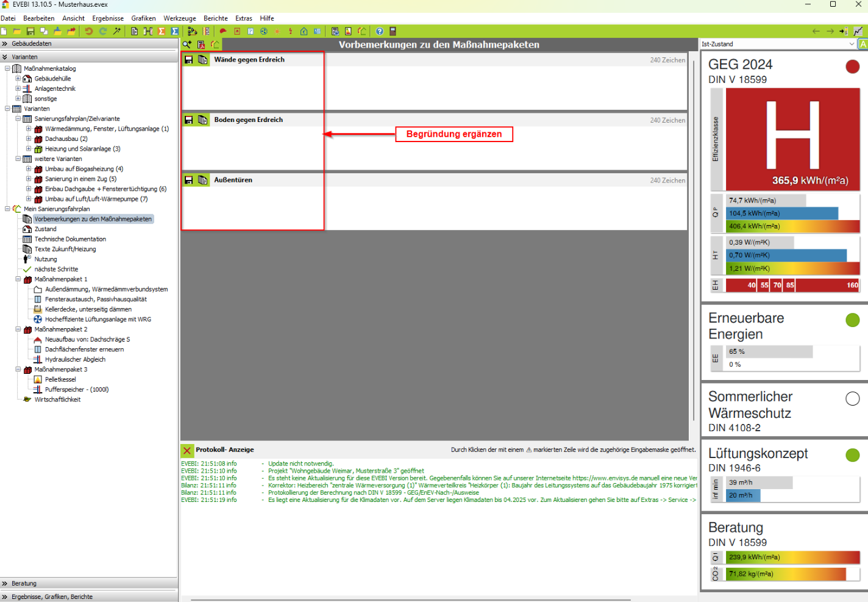This screenshot has height=602, width=868.
Task: Open Help via blue question mark icon
Action: pos(380,31)
